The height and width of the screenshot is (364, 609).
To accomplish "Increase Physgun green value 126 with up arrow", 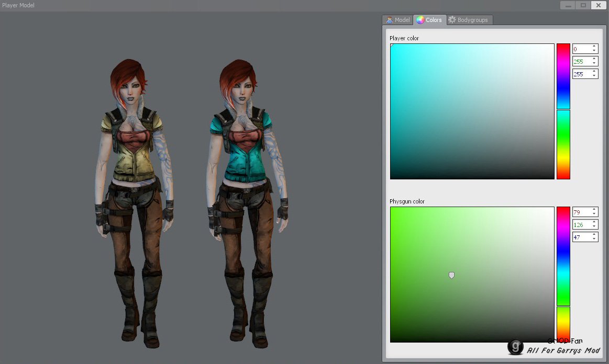I will pyautogui.click(x=594, y=222).
